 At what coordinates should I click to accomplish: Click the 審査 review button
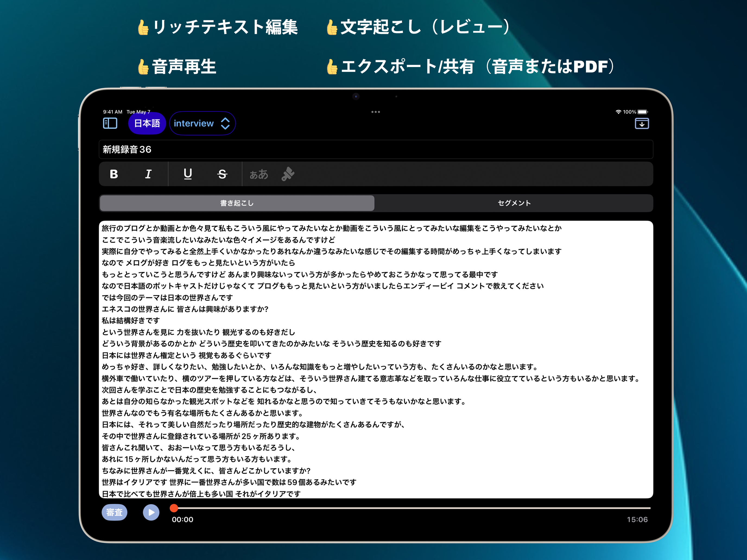click(115, 512)
